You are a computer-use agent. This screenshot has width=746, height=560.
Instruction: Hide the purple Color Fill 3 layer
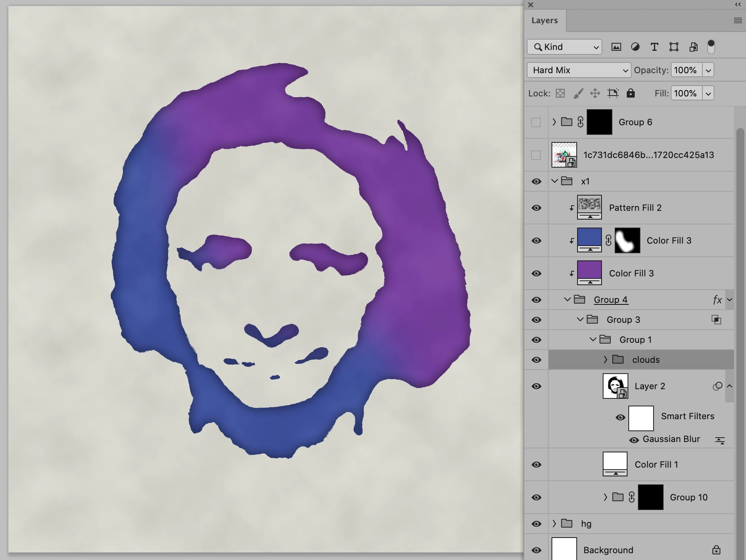[536, 274]
